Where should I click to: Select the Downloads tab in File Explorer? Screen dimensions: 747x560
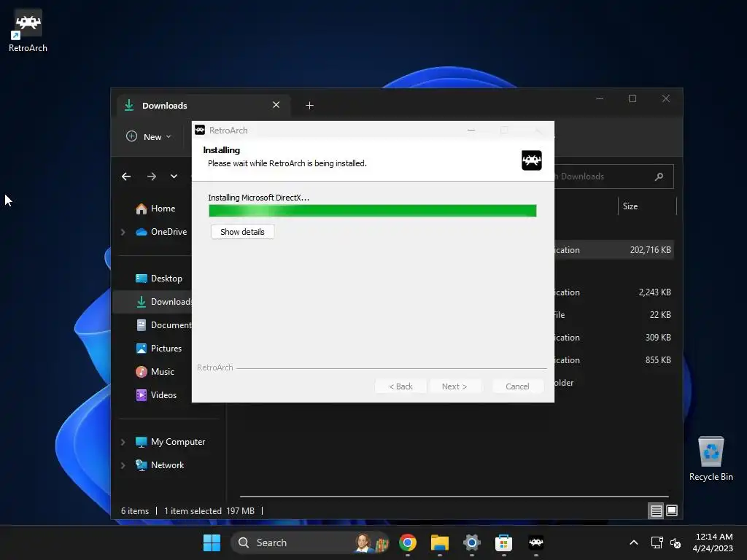pos(204,105)
